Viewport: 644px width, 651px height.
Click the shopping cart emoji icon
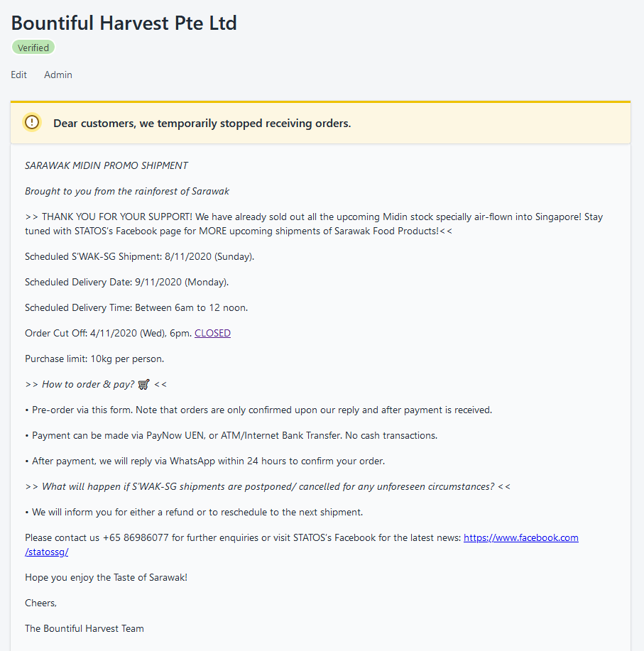coord(143,385)
